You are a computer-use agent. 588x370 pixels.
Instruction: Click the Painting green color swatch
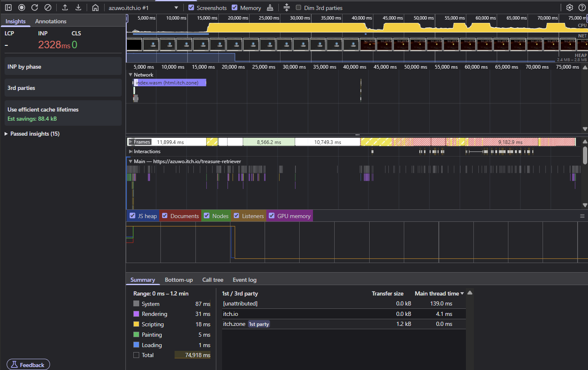[136, 334]
